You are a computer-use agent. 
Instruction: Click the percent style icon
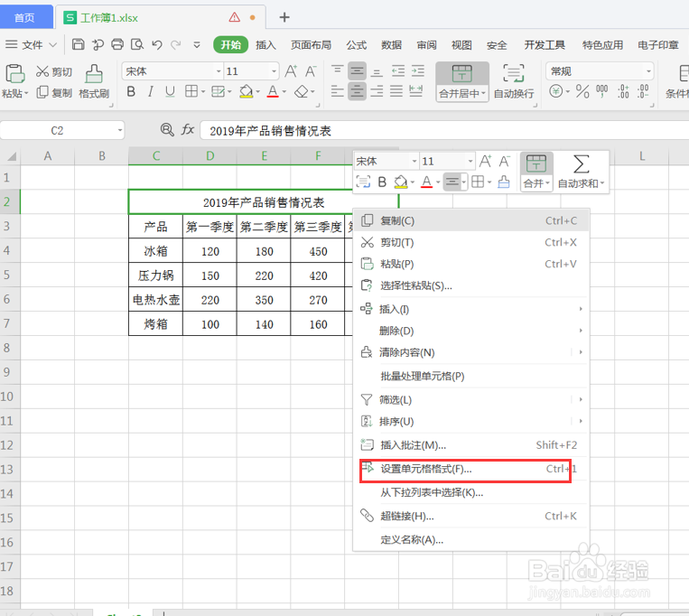(582, 91)
